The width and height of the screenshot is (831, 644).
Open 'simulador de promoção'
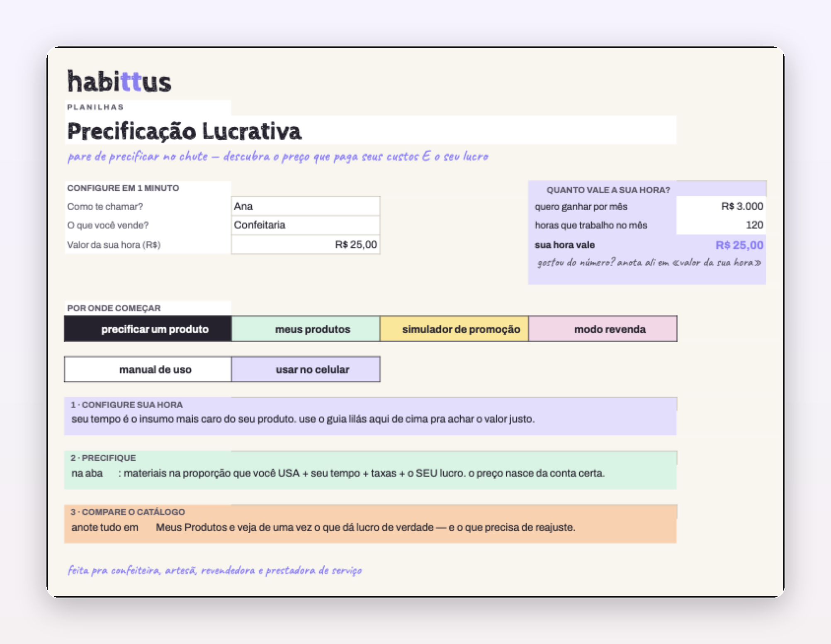tap(454, 329)
